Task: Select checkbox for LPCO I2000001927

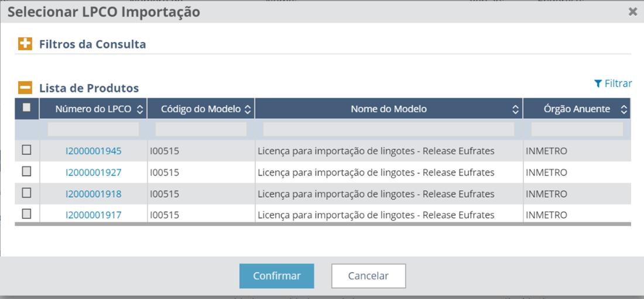Action: click(x=26, y=171)
